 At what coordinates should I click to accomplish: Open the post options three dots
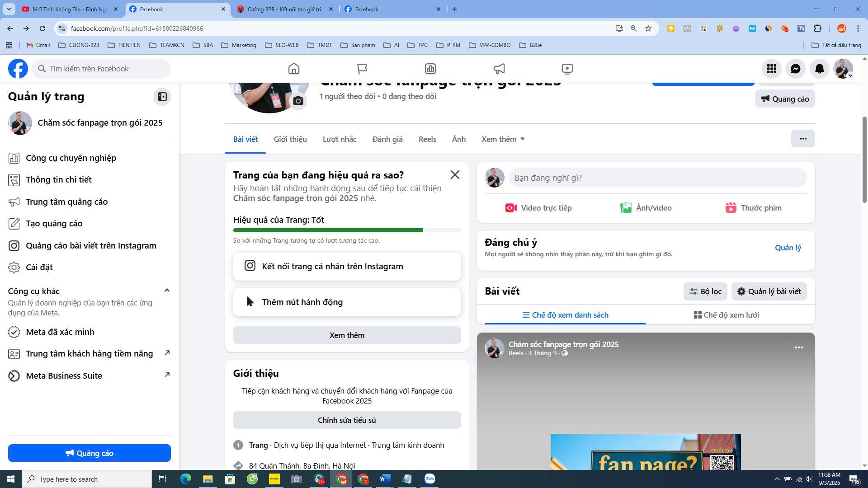(x=799, y=347)
